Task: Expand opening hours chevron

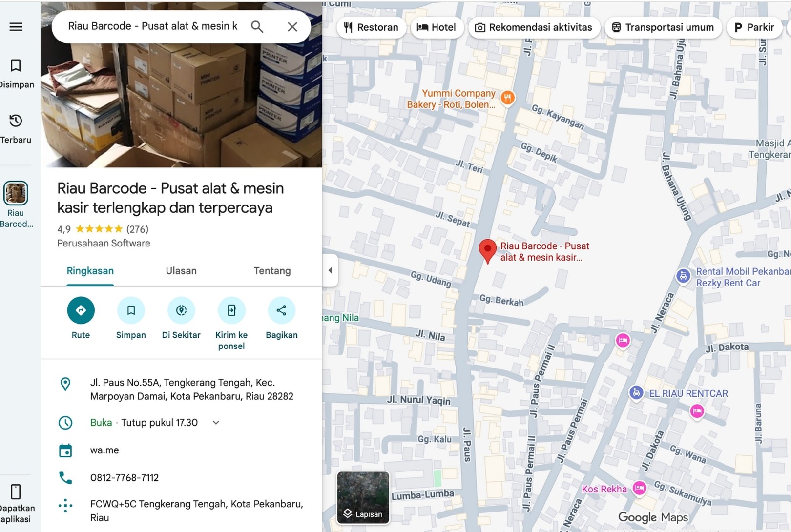Action: pos(216,423)
